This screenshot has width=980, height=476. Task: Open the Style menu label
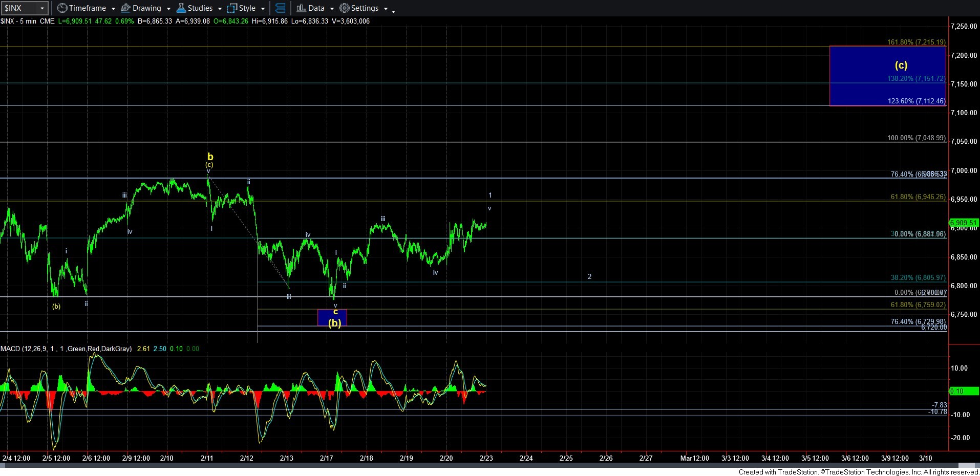tap(247, 8)
